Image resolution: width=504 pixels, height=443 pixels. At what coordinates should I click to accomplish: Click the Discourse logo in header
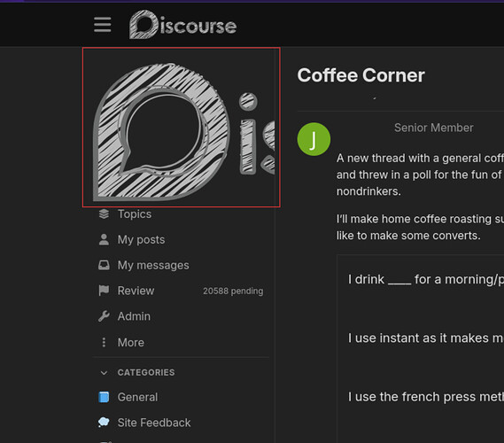click(182, 25)
